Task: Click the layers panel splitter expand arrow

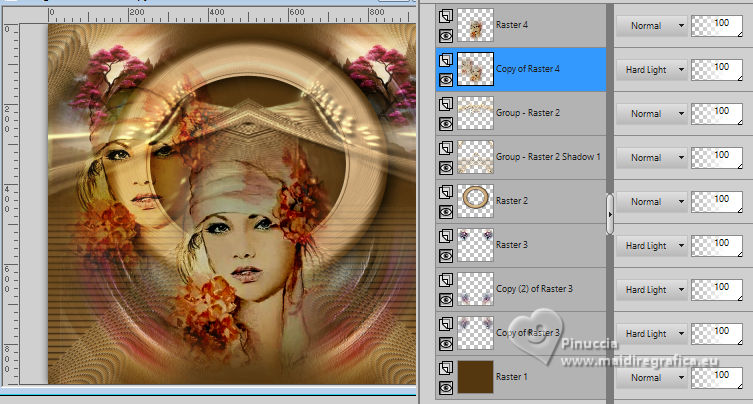Action: coord(610,214)
